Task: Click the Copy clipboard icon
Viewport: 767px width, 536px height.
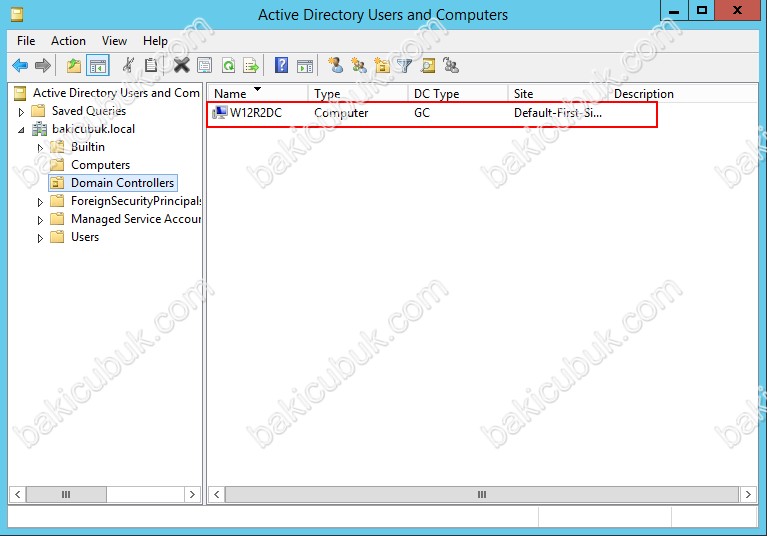Action: click(151, 65)
